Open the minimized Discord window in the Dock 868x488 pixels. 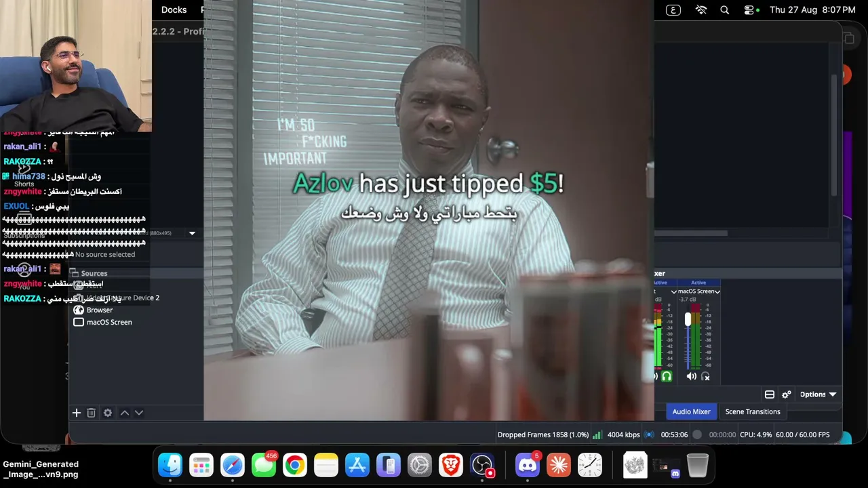point(666,465)
